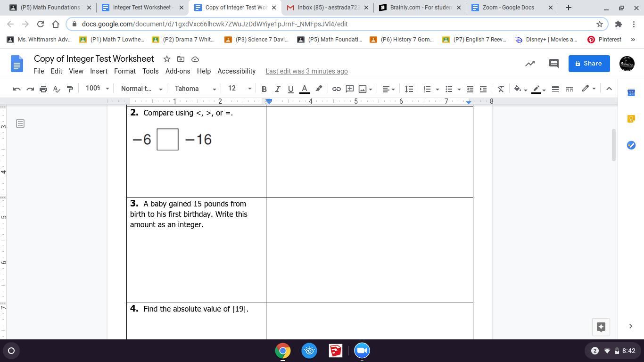This screenshot has width=644, height=362.
Task: Open the Google Calendar side panel
Action: click(631, 92)
